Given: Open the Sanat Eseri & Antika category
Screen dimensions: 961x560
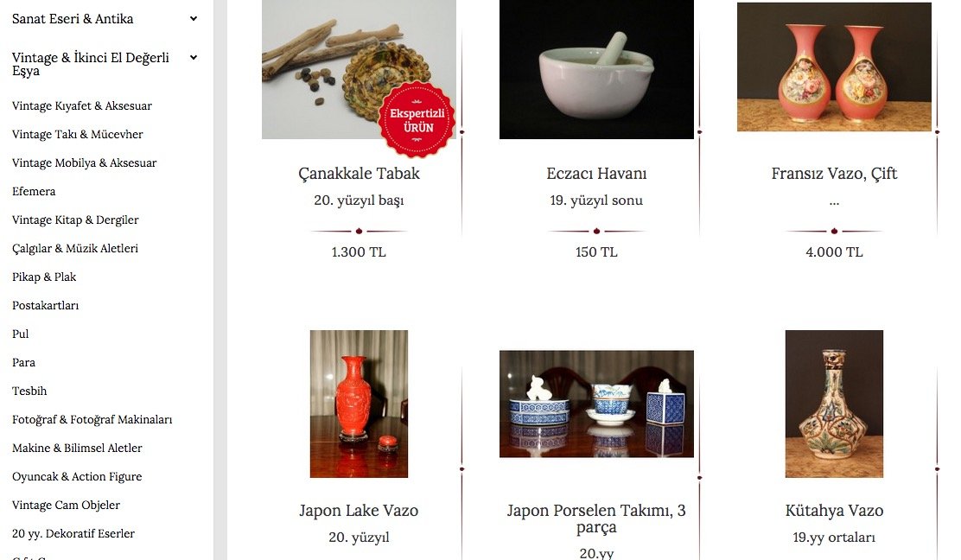Looking at the screenshot, I should pyautogui.click(x=73, y=19).
